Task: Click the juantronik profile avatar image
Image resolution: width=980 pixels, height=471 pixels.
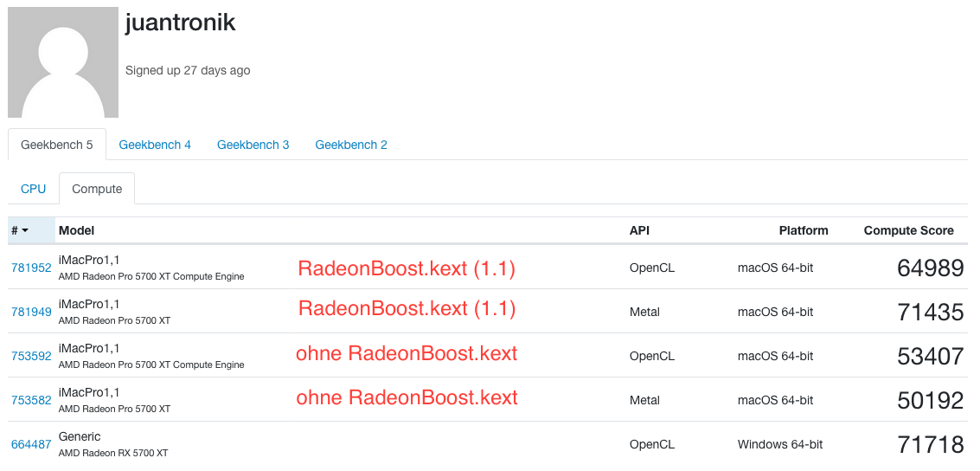Action: point(63,62)
